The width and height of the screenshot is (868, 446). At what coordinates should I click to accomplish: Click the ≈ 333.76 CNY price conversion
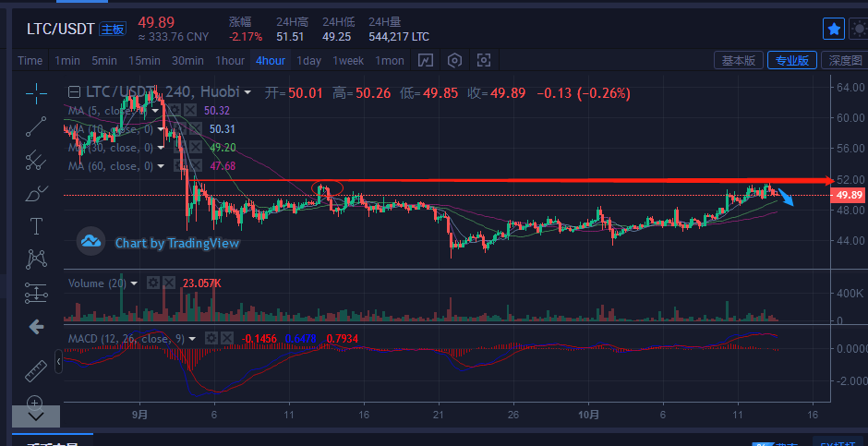[174, 37]
